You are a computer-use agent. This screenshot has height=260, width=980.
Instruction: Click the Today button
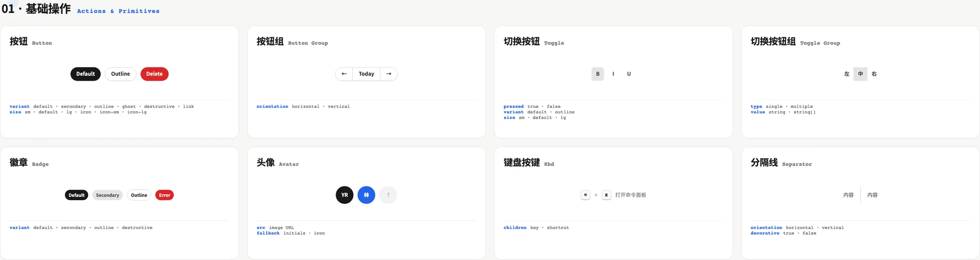[x=366, y=74]
